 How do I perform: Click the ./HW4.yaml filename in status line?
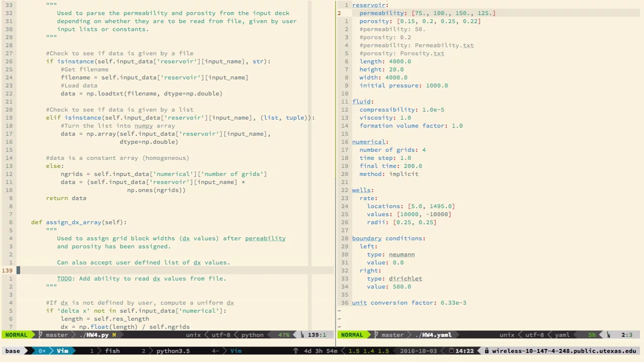433,335
